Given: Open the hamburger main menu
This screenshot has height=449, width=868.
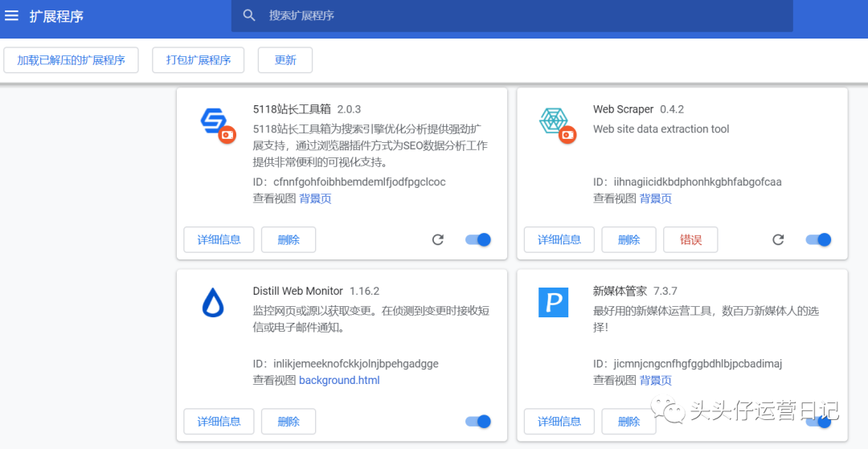Looking at the screenshot, I should tap(11, 15).
